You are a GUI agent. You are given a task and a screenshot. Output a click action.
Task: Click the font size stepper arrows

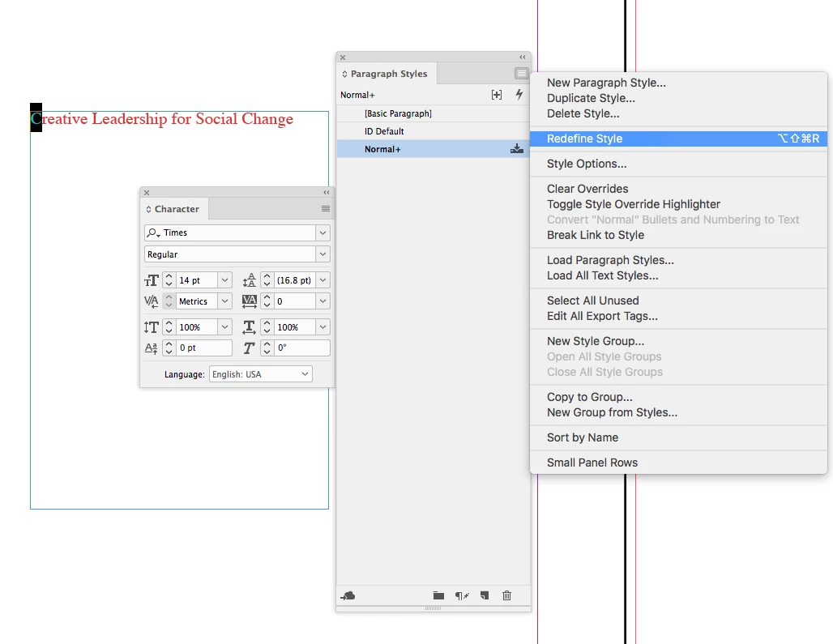pos(169,279)
